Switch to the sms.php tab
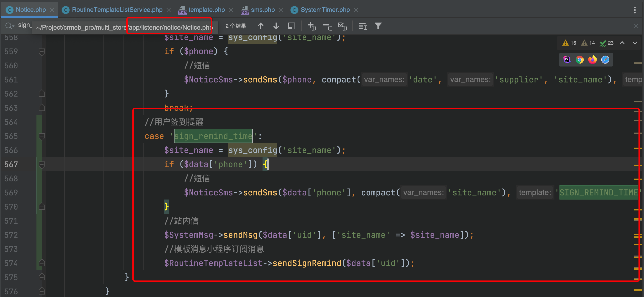Screen dimensions: 644x297 click(263, 10)
